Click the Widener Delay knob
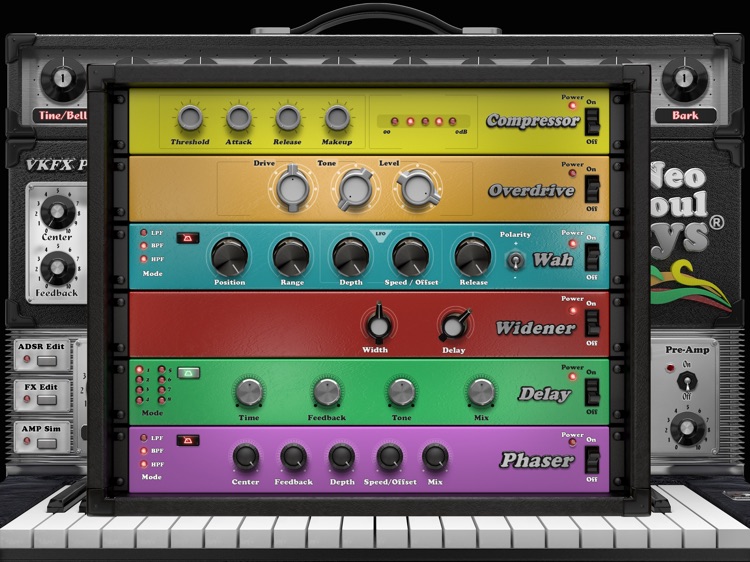Image resolution: width=750 pixels, height=562 pixels. point(454,325)
